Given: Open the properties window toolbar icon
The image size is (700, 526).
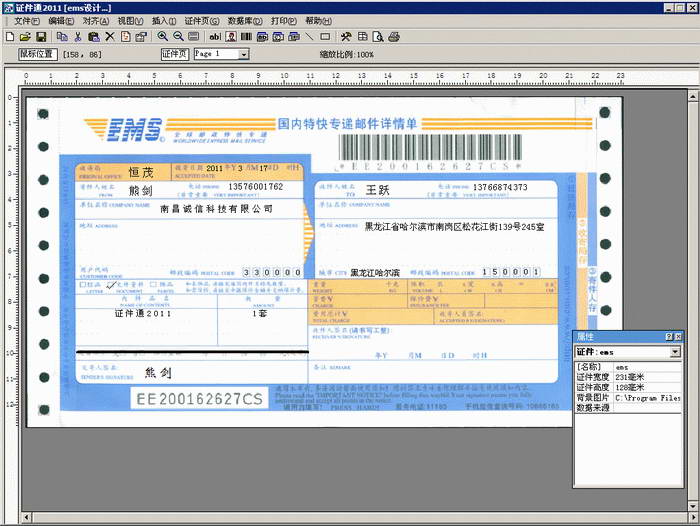Looking at the screenshot, I should pyautogui.click(x=141, y=37).
